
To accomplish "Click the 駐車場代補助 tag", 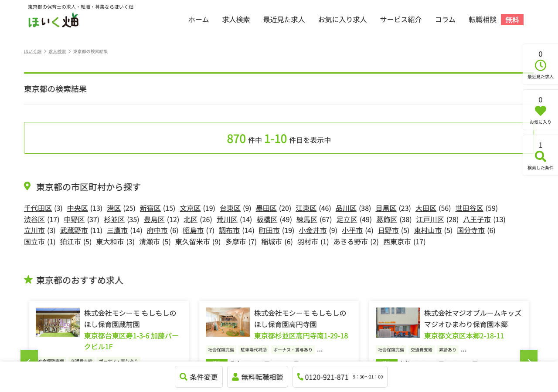I will 254,350.
